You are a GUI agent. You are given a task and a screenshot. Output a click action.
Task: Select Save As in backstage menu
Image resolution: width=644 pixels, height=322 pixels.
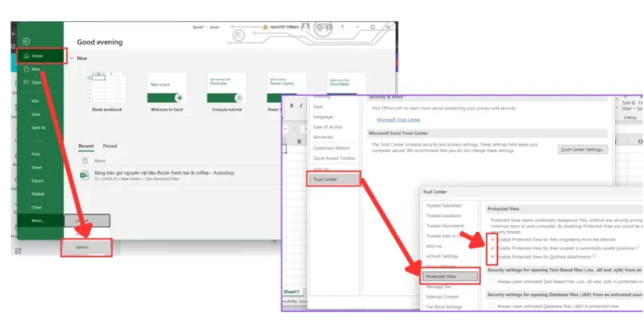[41, 128]
